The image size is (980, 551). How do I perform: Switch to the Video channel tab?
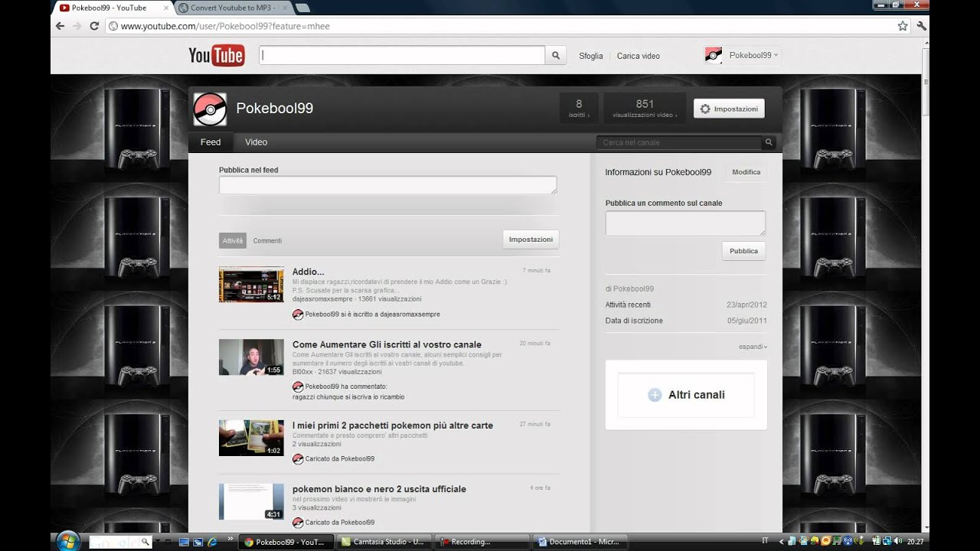point(256,142)
